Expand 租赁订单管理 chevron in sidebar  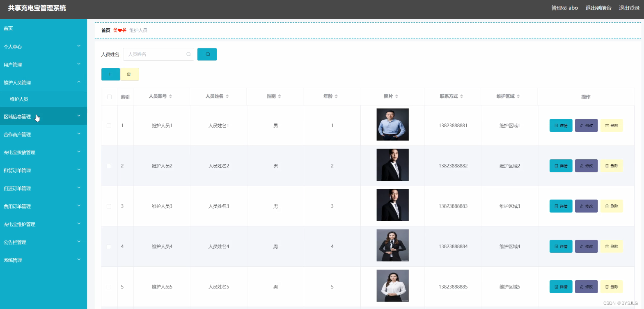click(79, 170)
